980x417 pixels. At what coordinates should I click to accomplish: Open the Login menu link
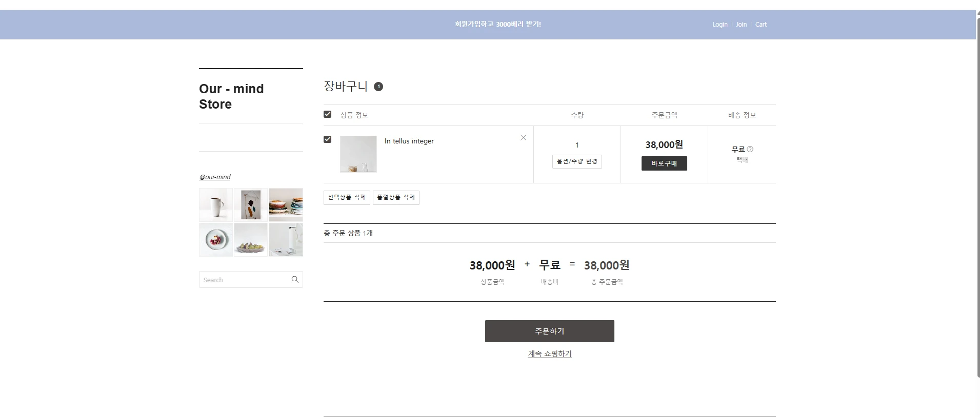point(719,25)
